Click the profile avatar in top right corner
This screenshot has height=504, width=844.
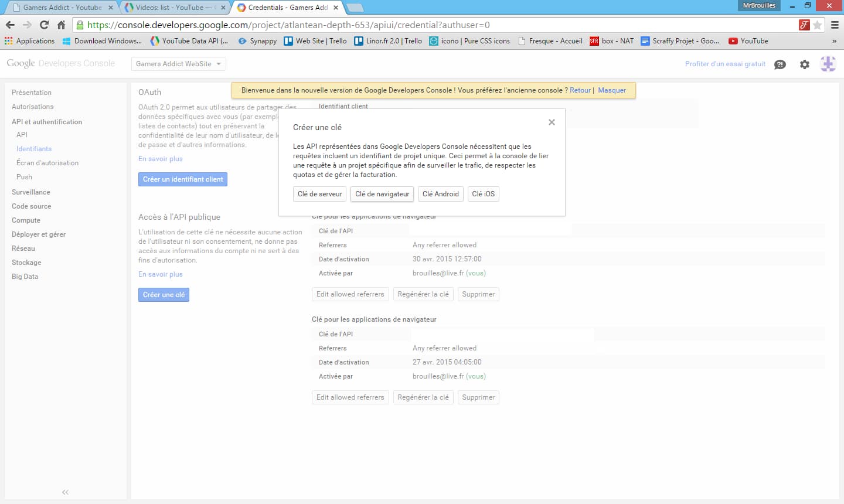click(x=828, y=64)
